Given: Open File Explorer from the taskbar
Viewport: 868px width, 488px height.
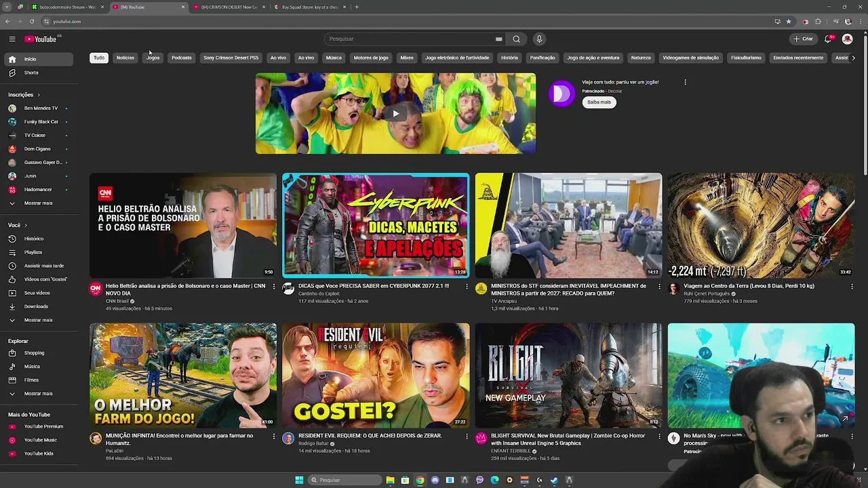Looking at the screenshot, I should (x=390, y=480).
